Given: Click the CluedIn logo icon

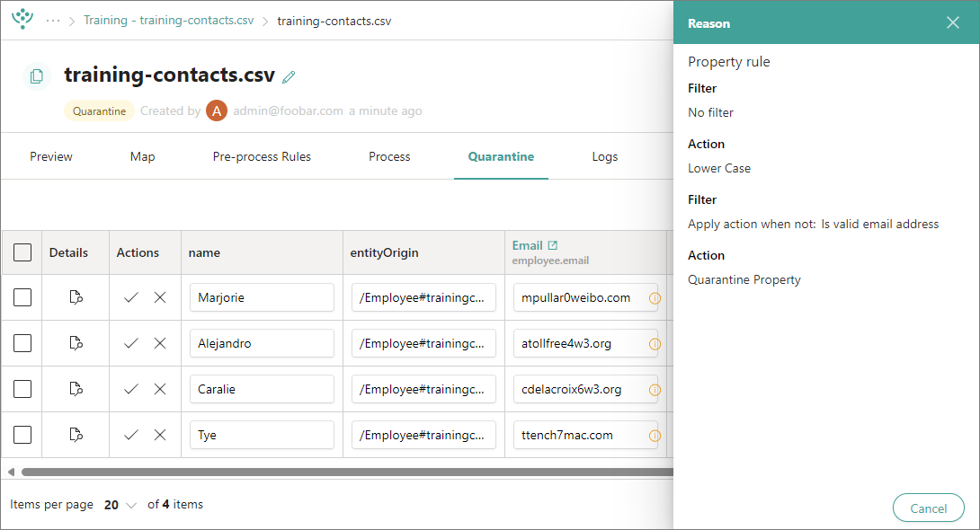Looking at the screenshot, I should (22, 20).
